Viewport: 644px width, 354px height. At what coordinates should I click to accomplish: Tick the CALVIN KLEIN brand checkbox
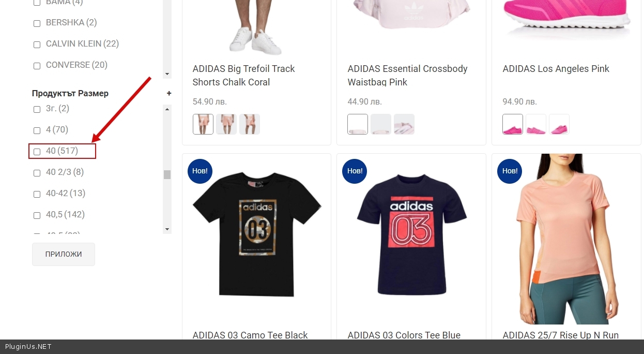coord(37,45)
